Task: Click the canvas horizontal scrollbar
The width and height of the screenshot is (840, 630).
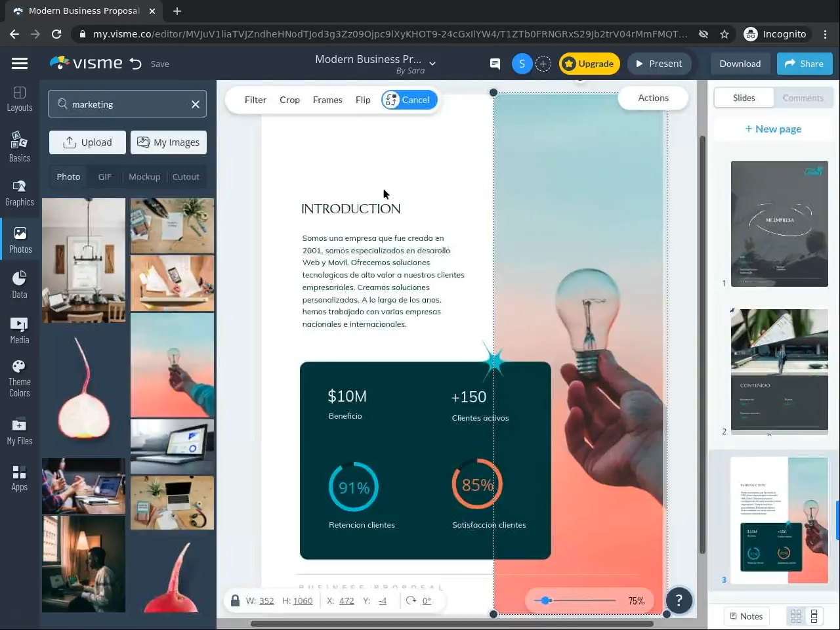Action: pos(453,623)
